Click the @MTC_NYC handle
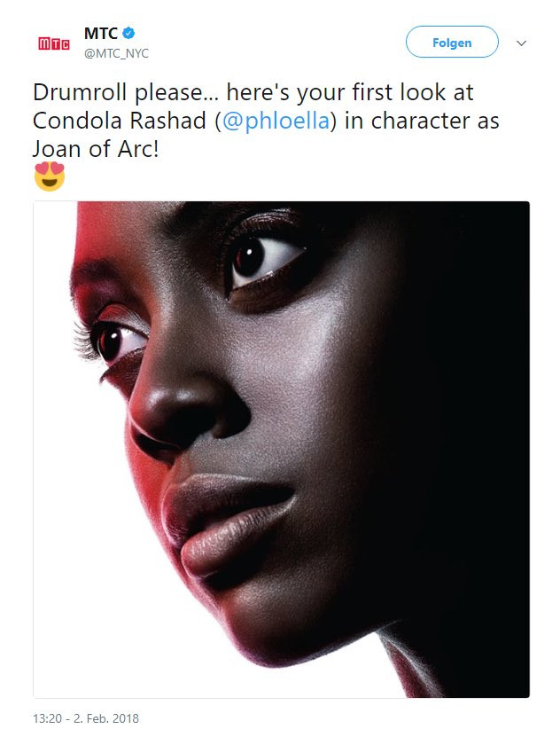 (116, 53)
